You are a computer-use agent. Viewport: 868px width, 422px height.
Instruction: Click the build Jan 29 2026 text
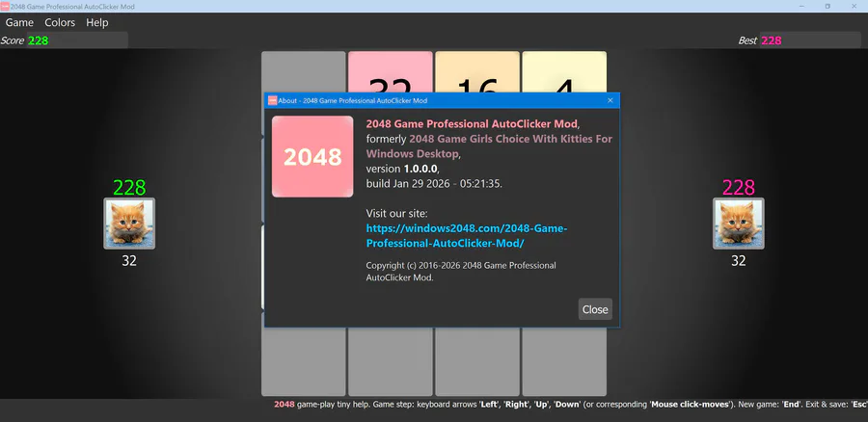tap(434, 184)
